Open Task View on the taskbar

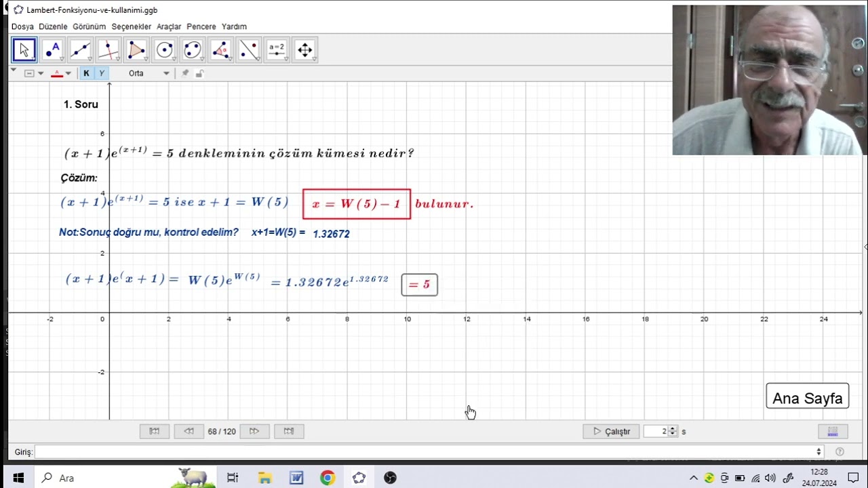coord(233,478)
